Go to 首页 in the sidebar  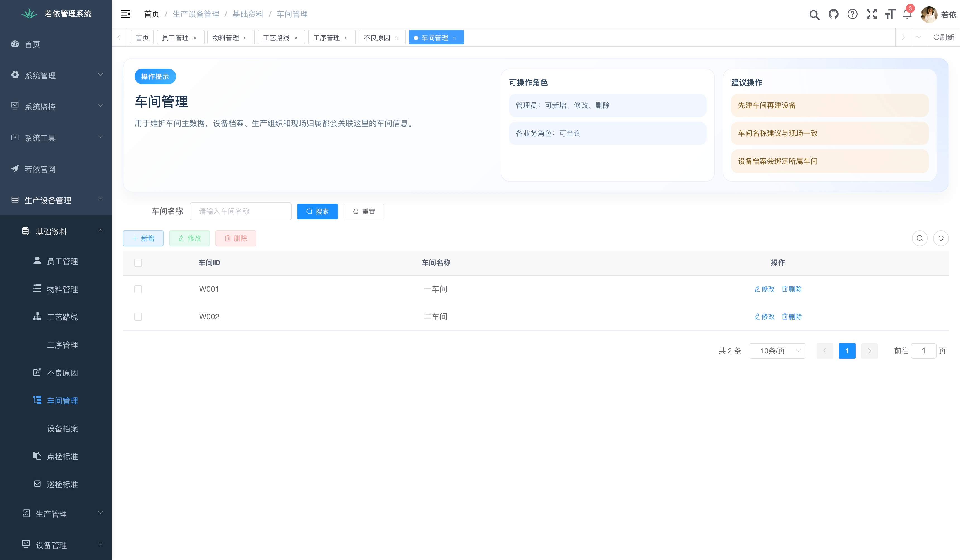[56, 44]
